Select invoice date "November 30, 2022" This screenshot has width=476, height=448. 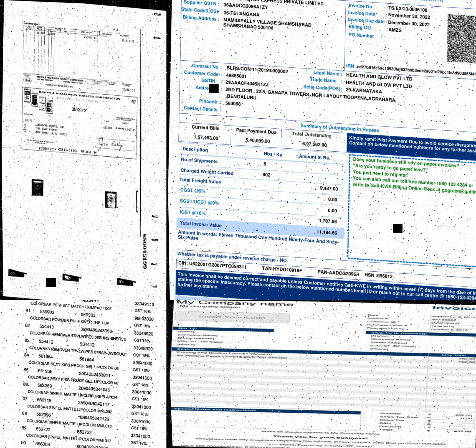point(409,16)
